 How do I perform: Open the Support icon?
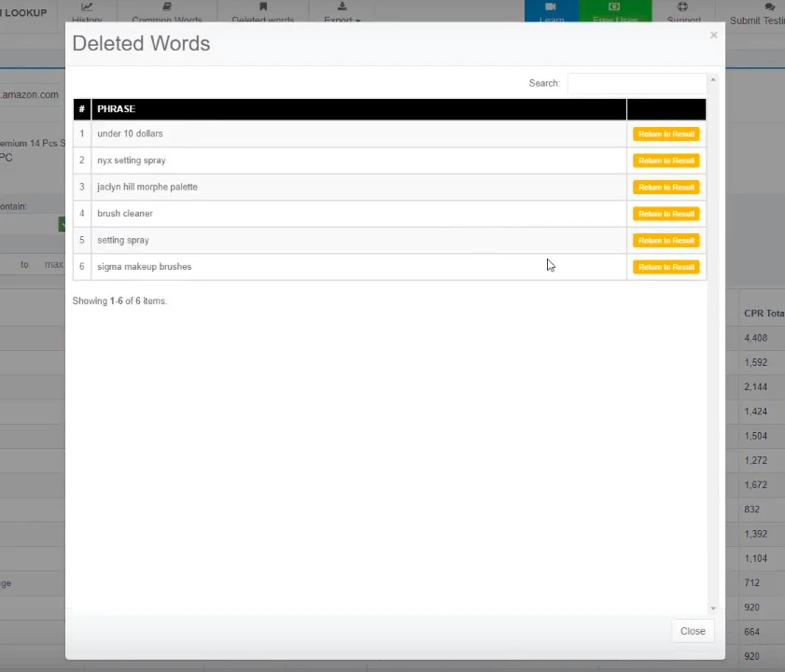pyautogui.click(x=683, y=7)
